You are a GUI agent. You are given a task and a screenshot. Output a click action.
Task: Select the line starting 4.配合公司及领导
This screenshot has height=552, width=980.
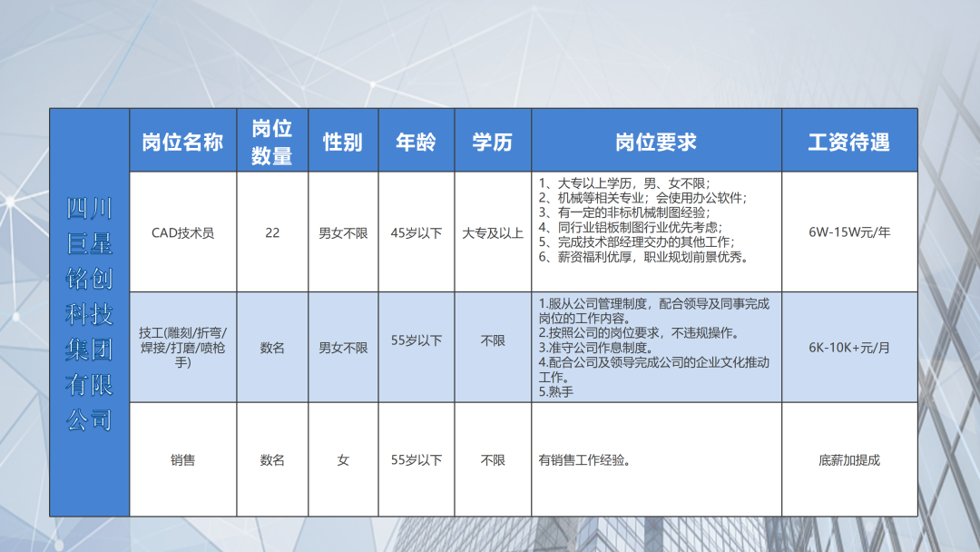coord(653,370)
